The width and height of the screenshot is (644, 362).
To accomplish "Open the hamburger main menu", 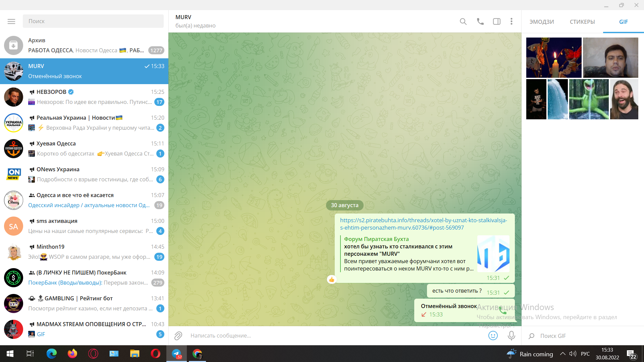I will [11, 21].
